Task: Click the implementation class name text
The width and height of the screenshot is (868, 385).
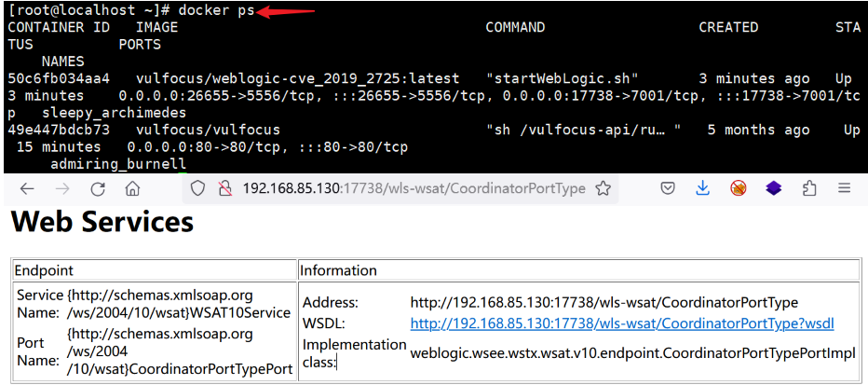Action: point(632,353)
